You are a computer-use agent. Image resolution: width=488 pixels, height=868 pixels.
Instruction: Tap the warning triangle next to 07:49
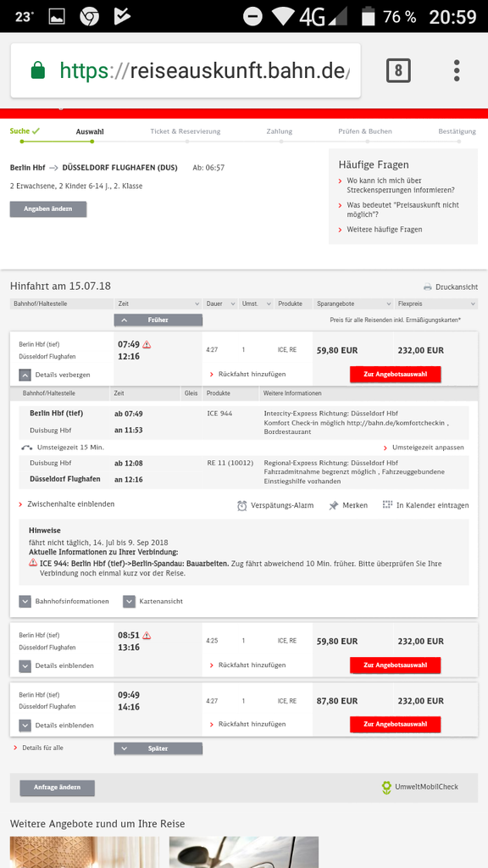click(x=147, y=344)
